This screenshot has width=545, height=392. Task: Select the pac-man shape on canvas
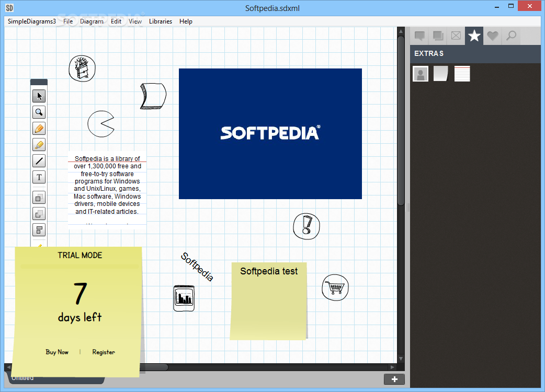point(101,124)
